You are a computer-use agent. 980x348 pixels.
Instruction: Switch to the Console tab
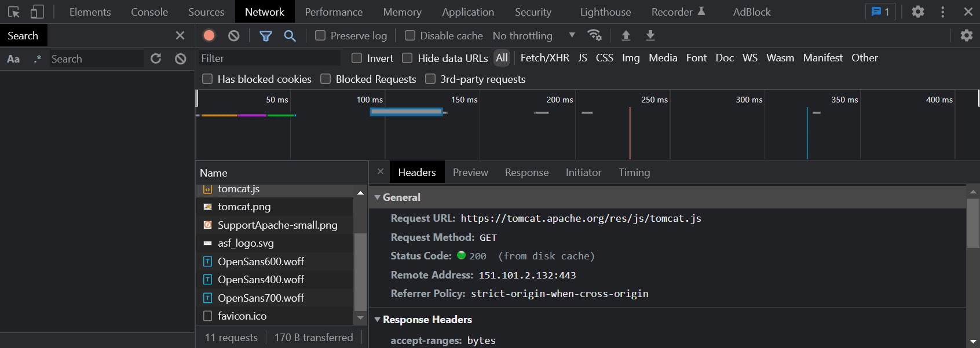coord(149,12)
